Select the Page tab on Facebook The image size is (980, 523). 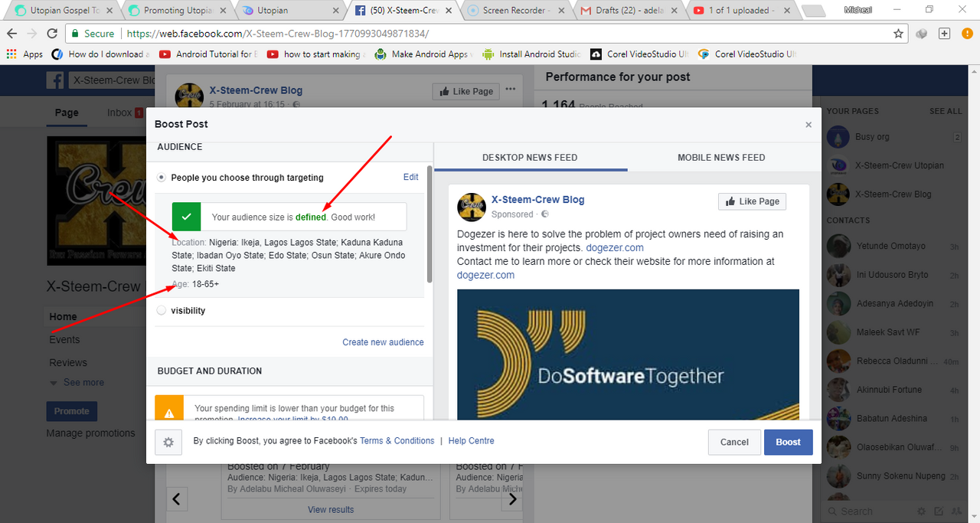click(x=67, y=113)
